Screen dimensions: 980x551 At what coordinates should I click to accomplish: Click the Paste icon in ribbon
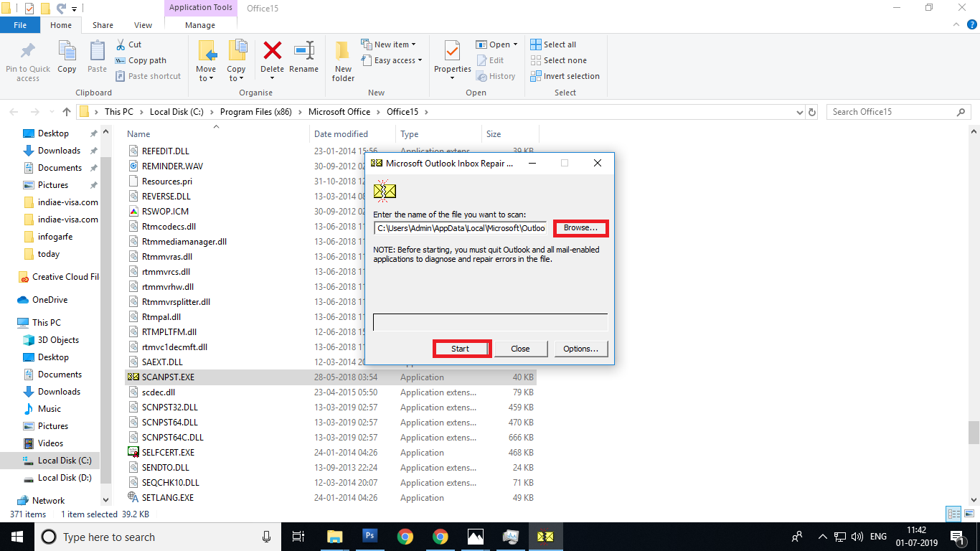pyautogui.click(x=97, y=51)
